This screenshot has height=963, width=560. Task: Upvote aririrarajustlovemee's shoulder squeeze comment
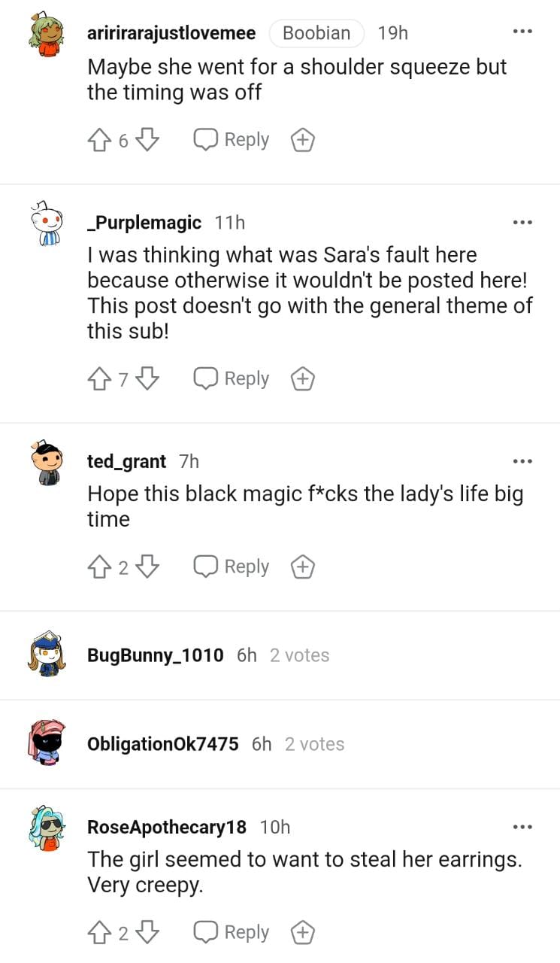100,140
